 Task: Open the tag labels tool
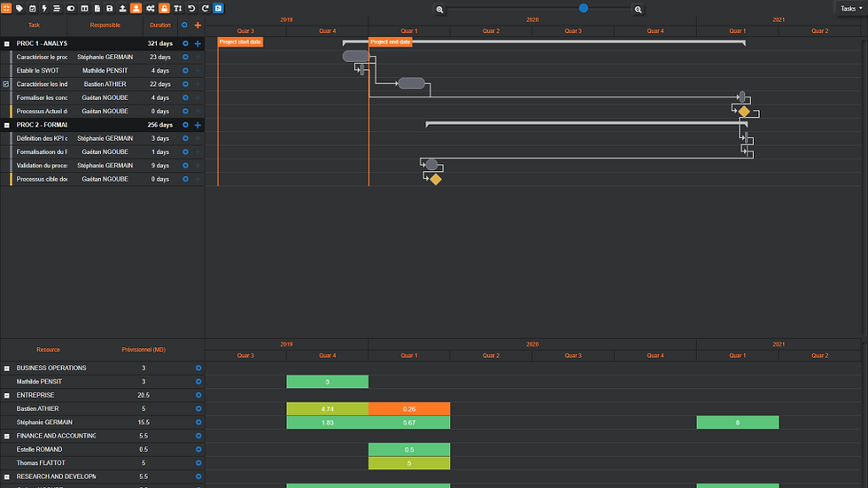pos(19,8)
